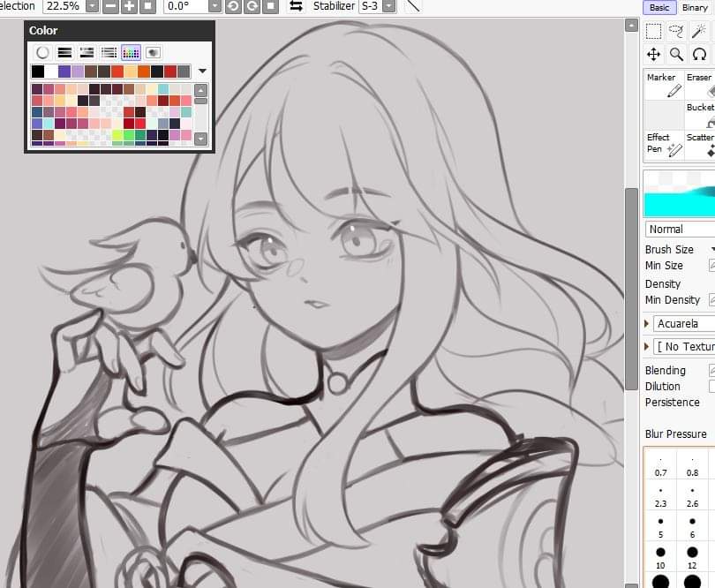Image resolution: width=715 pixels, height=588 pixels.
Task: Show the gray scale sliders in Color panel
Action: pyautogui.click(x=109, y=53)
